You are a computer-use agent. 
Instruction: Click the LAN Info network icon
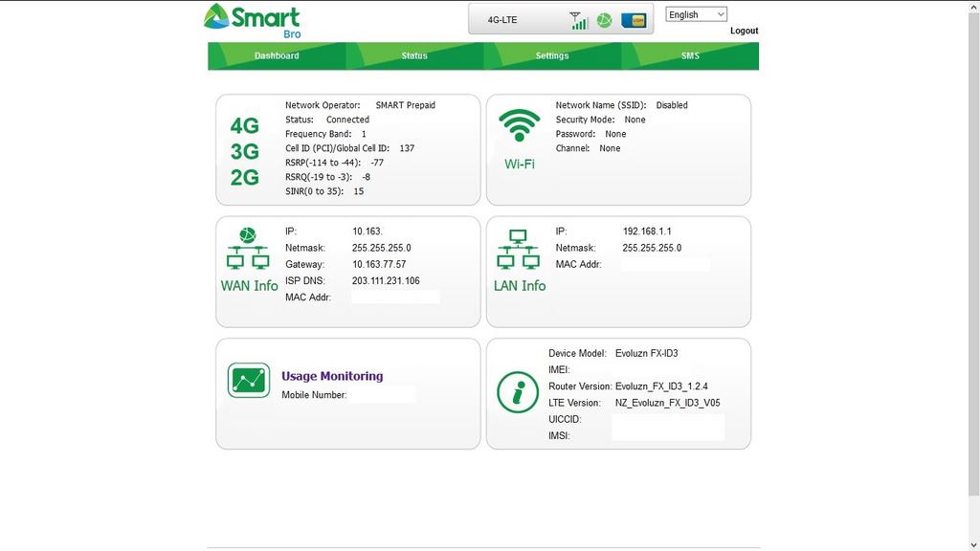point(518,249)
